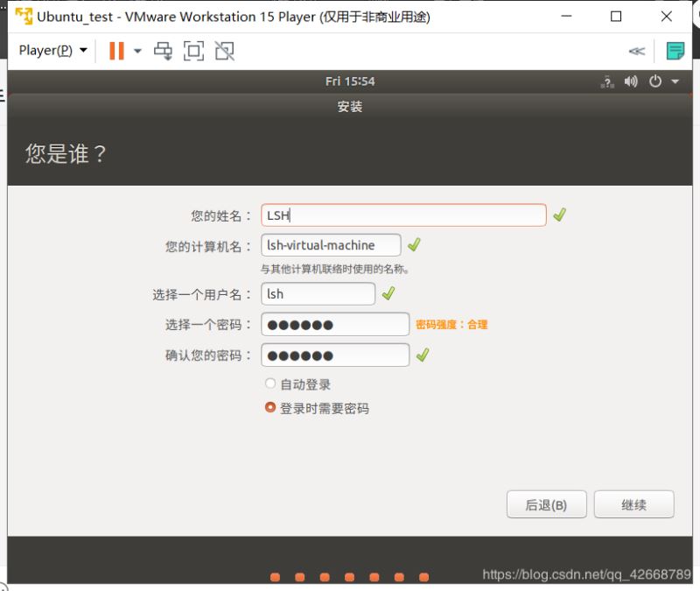Image resolution: width=700 pixels, height=591 pixels.
Task: Open the Player(P) menu
Action: pos(46,50)
